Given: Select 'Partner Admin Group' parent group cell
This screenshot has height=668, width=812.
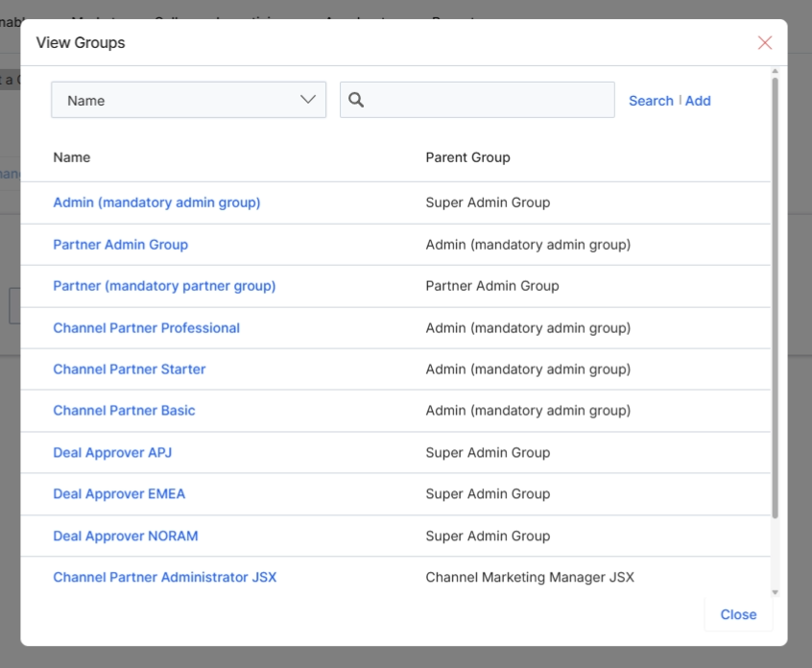Looking at the screenshot, I should pos(492,286).
